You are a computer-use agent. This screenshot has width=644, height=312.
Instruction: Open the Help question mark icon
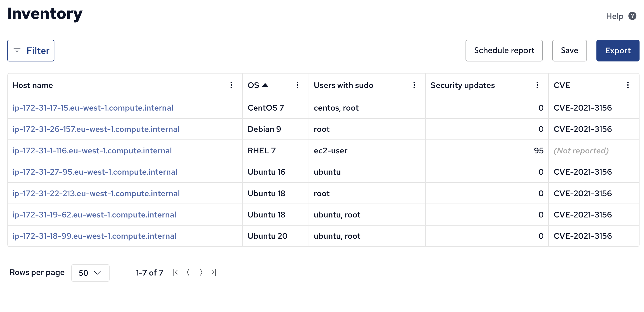[x=632, y=16]
